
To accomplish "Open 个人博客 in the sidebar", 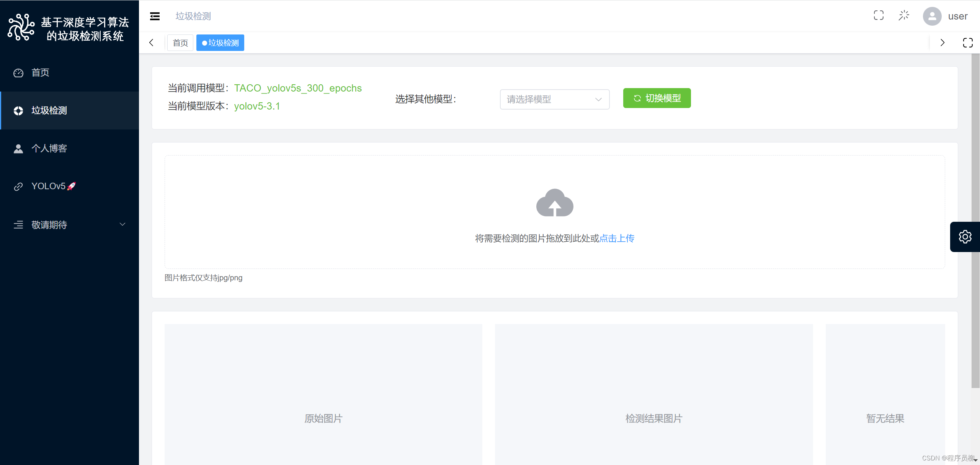I will pos(69,148).
